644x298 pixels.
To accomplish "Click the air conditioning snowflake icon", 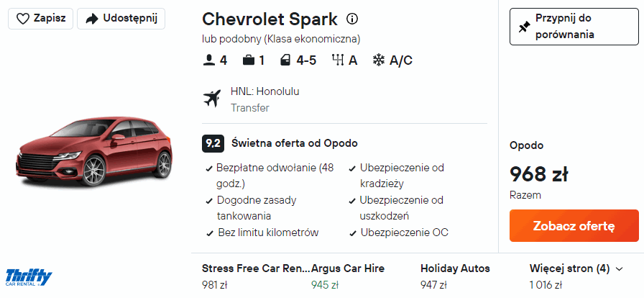I will (x=379, y=60).
